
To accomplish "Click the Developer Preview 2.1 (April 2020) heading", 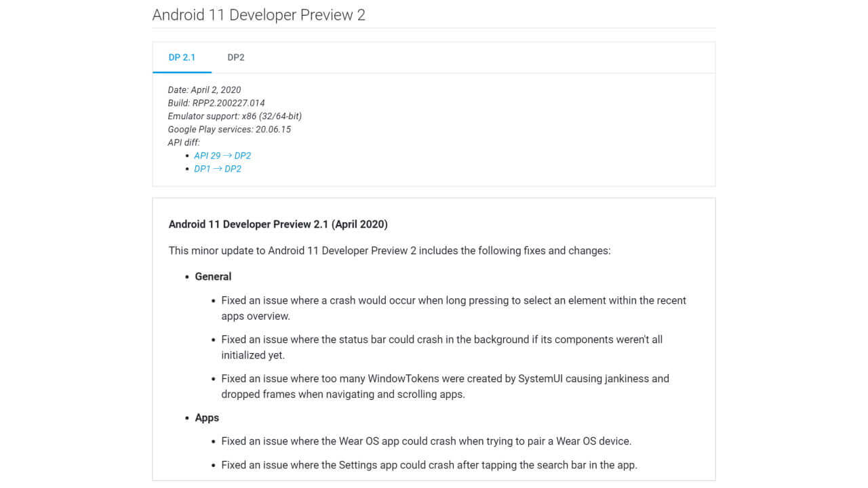I will (x=278, y=224).
